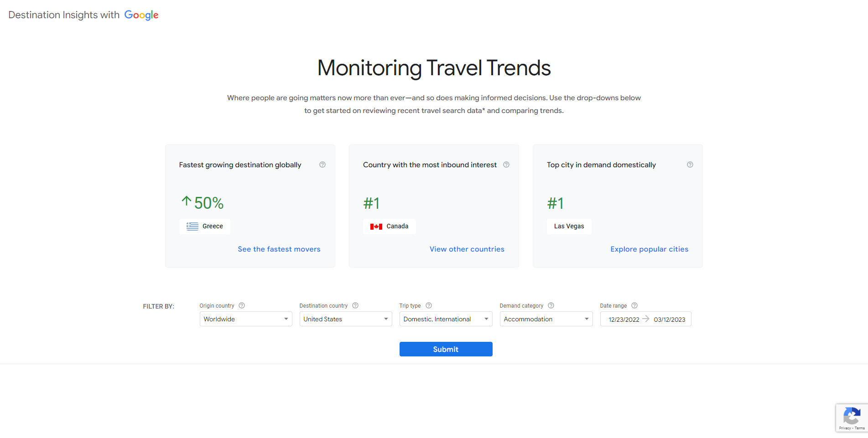Click the Trip type label
Screen dimensions: 868x438
coord(410,306)
